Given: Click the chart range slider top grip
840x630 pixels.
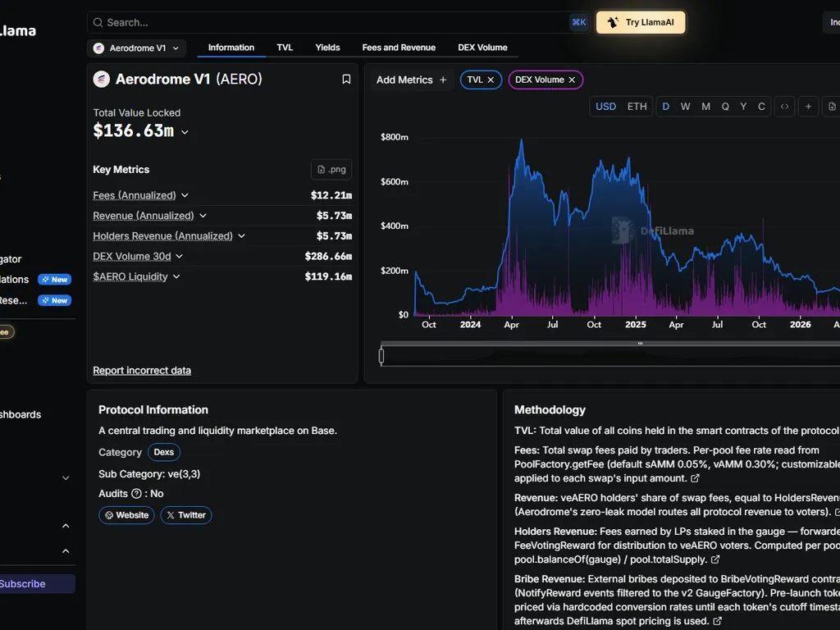Looking at the screenshot, I should (640, 344).
